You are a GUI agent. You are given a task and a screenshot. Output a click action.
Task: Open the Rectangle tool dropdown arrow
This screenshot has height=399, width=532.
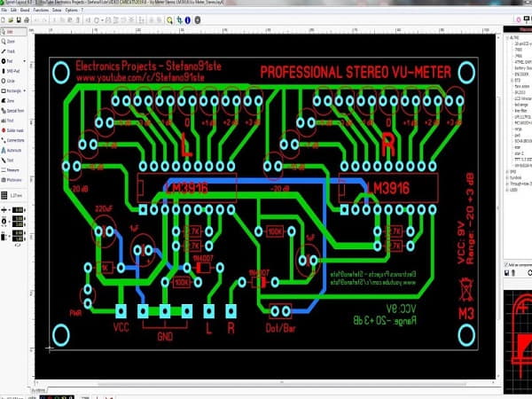point(25,90)
